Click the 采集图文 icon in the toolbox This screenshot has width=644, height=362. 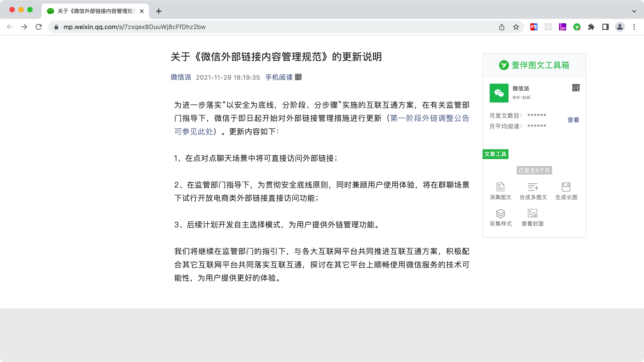500,187
